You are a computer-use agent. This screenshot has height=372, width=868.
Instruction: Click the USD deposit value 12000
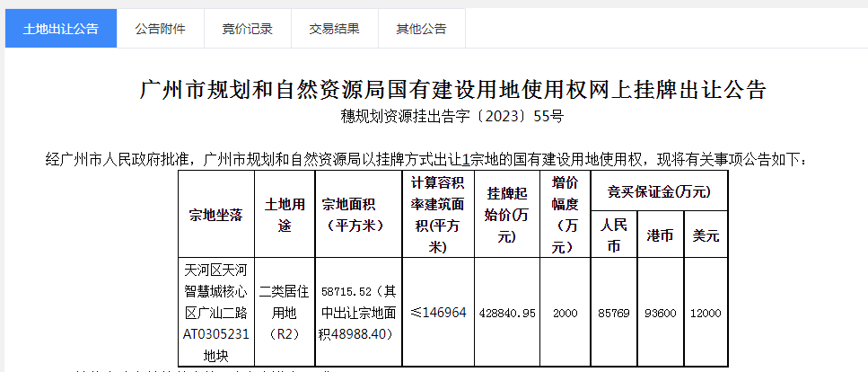pos(706,313)
